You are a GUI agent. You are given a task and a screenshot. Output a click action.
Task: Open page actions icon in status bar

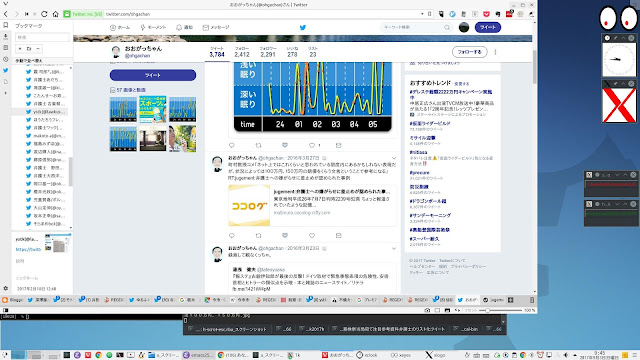[458, 310]
